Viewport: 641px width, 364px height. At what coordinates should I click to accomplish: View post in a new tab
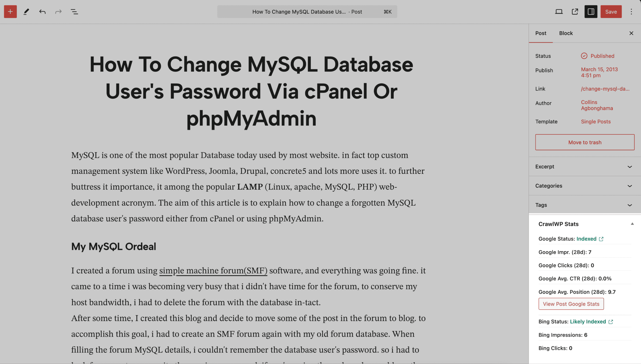575,11
